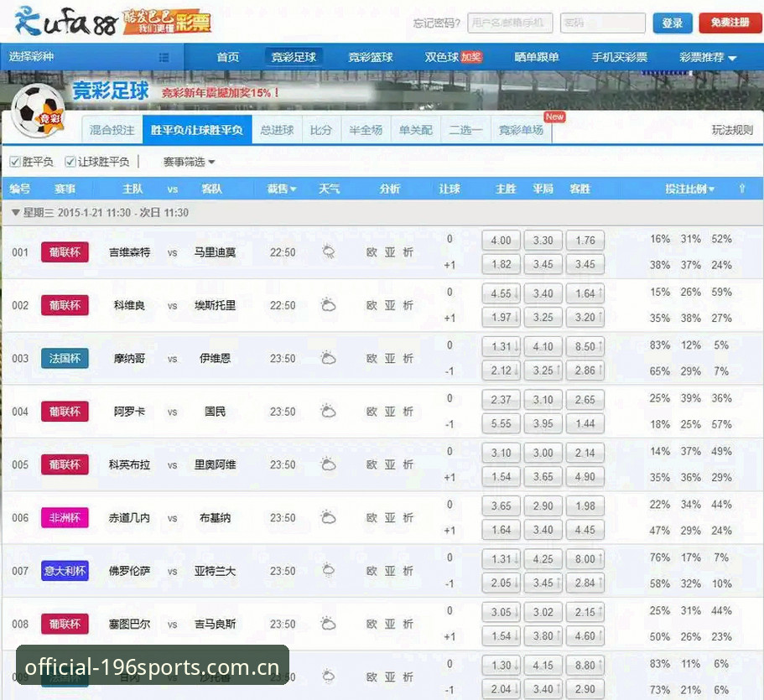764x700 pixels.
Task: Open 手机买彩票 in navigation bar
Action: pos(619,58)
